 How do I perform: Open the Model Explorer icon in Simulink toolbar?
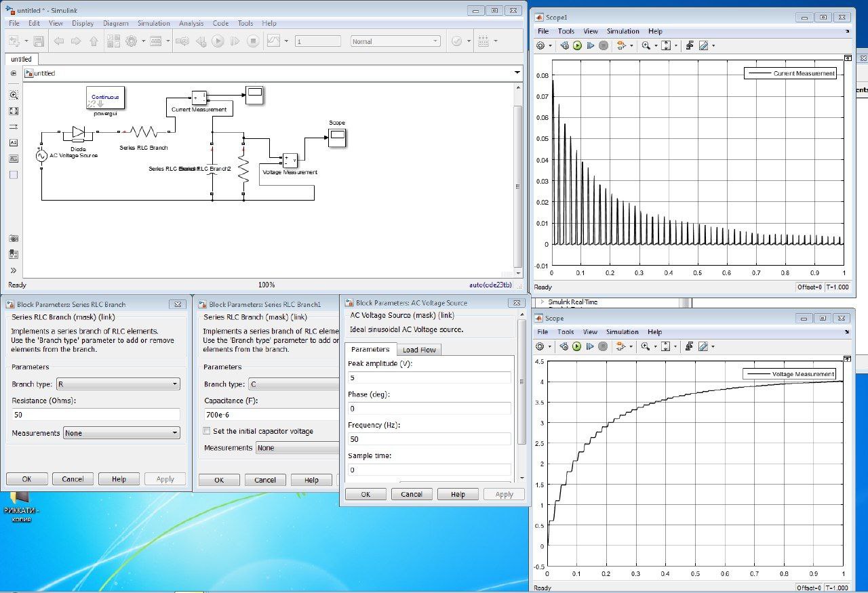pos(155,41)
